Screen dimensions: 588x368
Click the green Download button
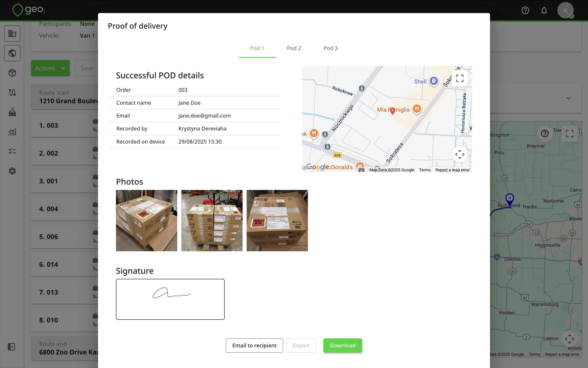pos(343,345)
